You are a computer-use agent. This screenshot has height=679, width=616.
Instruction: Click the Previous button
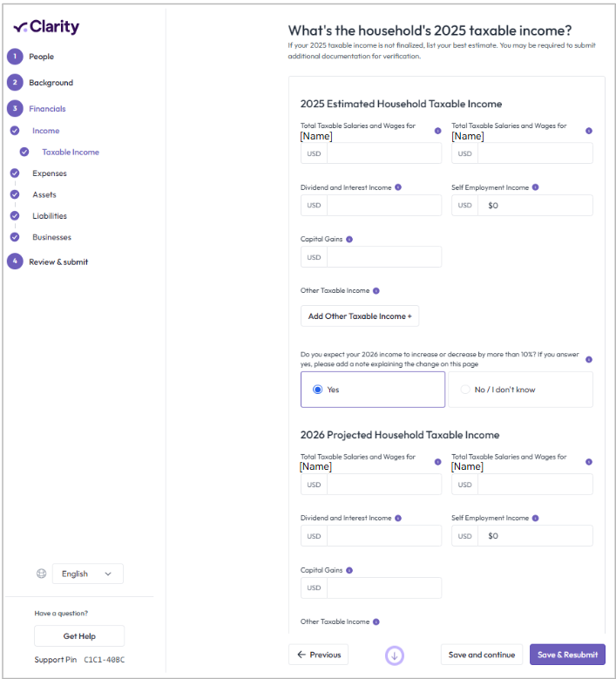tap(318, 655)
